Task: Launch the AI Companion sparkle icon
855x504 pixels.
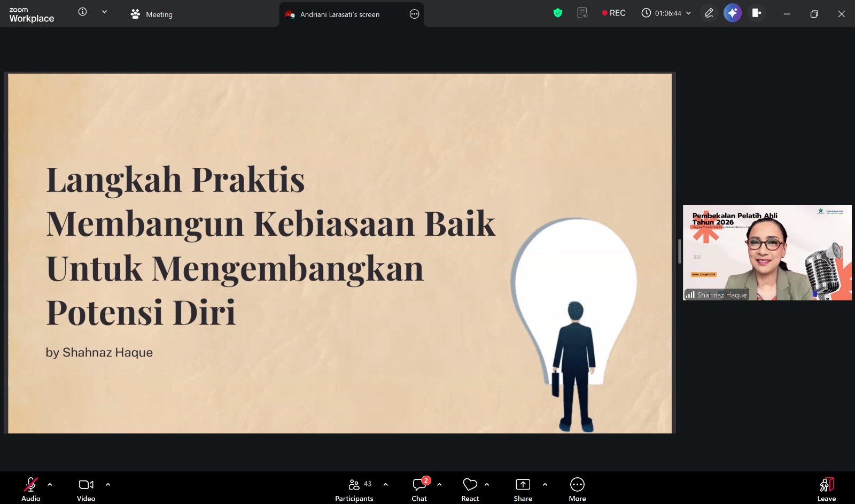Action: (x=732, y=13)
